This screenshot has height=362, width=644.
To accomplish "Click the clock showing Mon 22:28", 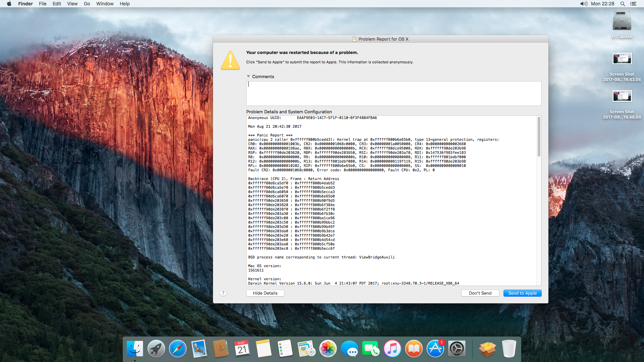I will point(602,4).
